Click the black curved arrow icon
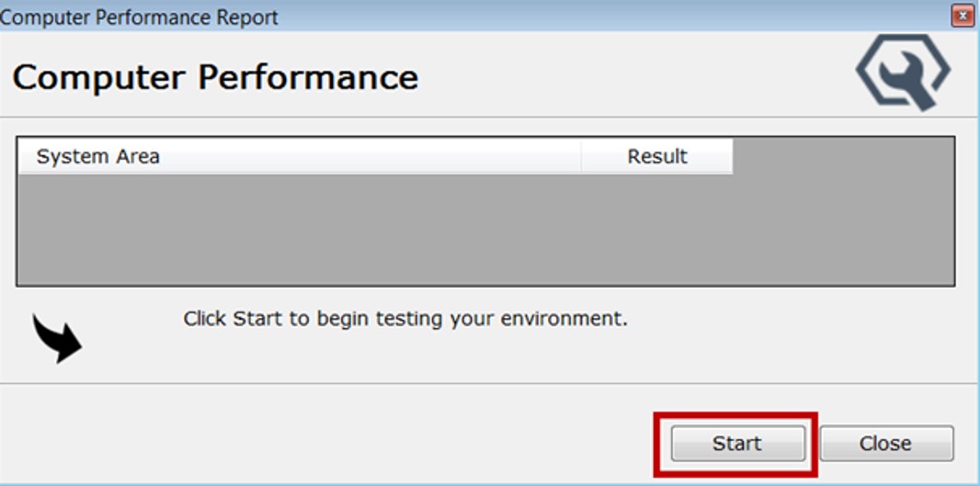The height and width of the screenshot is (486, 980). 56,337
